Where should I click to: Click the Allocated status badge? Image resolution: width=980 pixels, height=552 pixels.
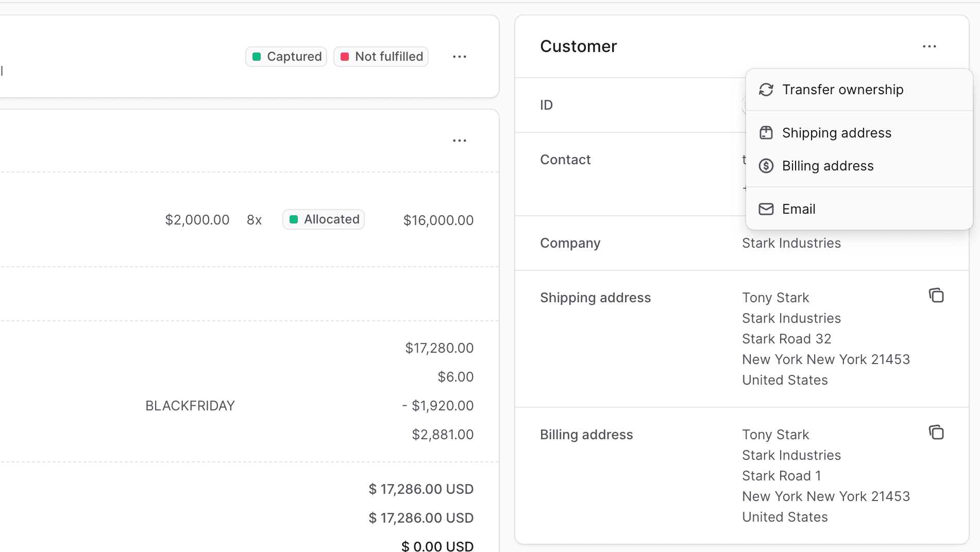(x=324, y=219)
